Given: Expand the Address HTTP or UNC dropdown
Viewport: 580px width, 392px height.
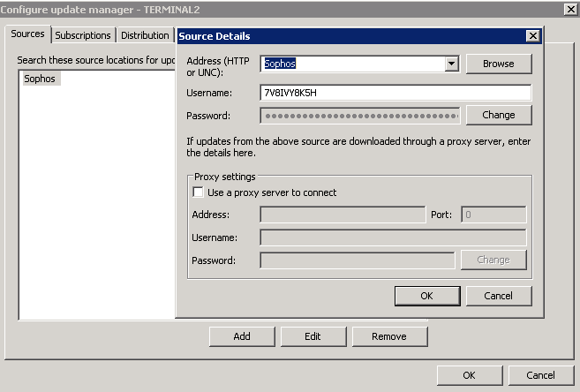Looking at the screenshot, I should point(452,64).
